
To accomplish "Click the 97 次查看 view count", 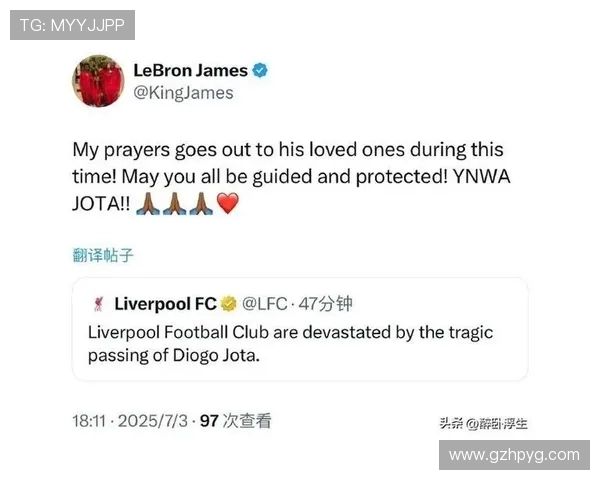I will pos(236,421).
